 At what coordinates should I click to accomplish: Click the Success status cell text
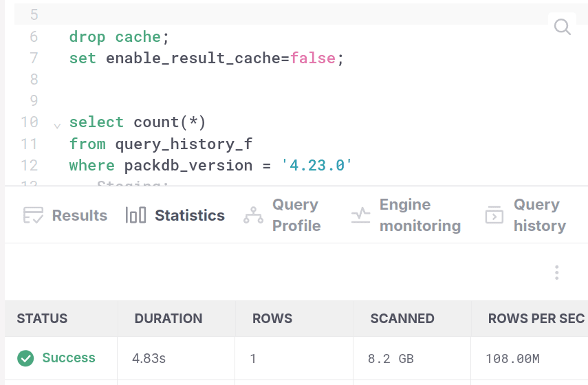pyautogui.click(x=69, y=357)
